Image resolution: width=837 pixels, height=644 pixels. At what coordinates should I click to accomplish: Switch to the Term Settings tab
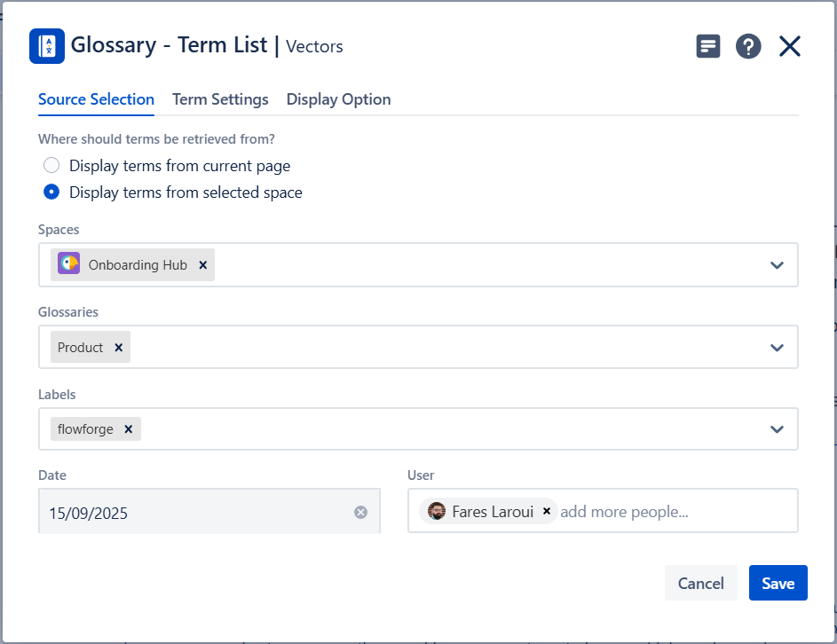tap(220, 99)
